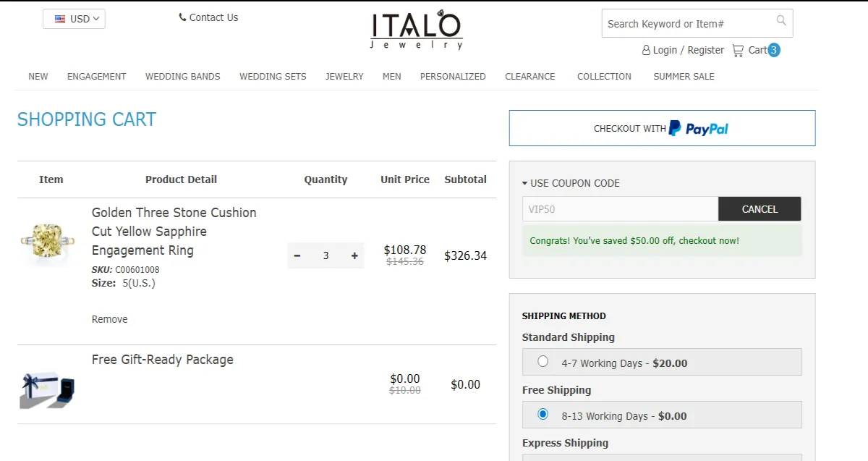Screen dimensions: 868x461
Task: Click the Free Gift-Ready Package title
Action: [163, 360]
